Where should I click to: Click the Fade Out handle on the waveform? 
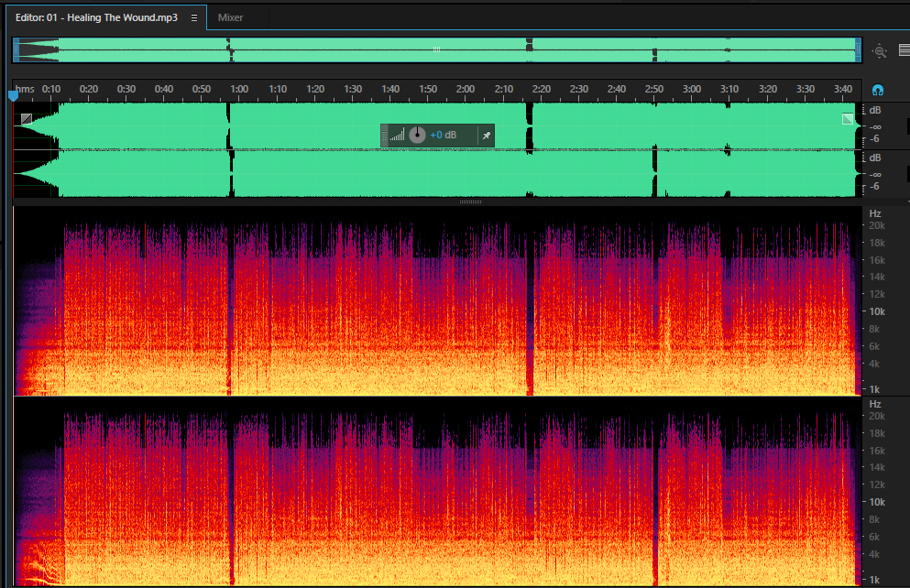(848, 119)
